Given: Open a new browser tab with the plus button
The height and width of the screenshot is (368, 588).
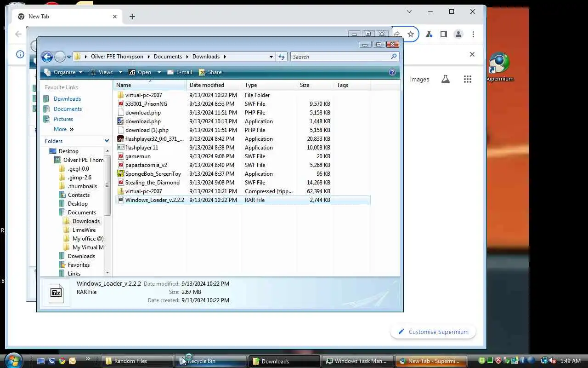Looking at the screenshot, I should click(132, 17).
